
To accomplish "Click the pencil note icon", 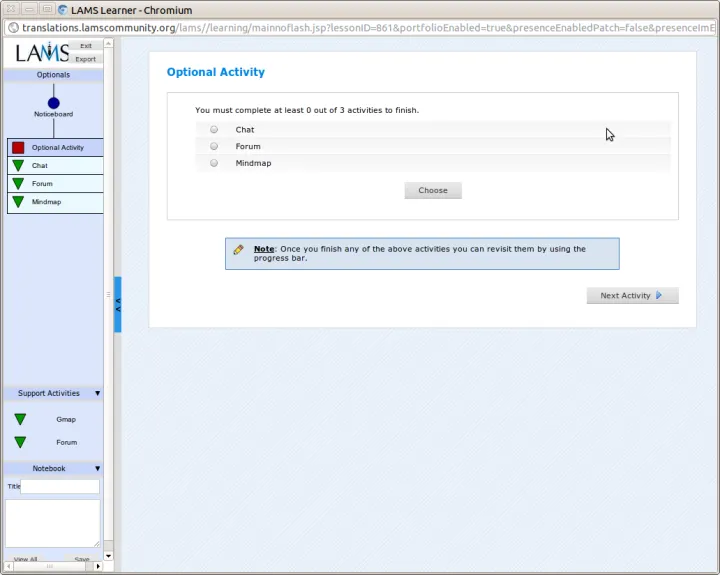I will coord(238,250).
